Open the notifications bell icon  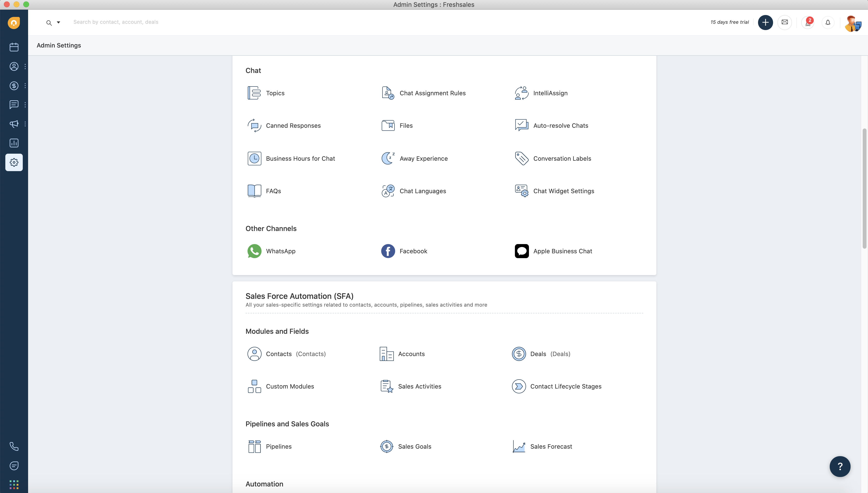point(828,22)
